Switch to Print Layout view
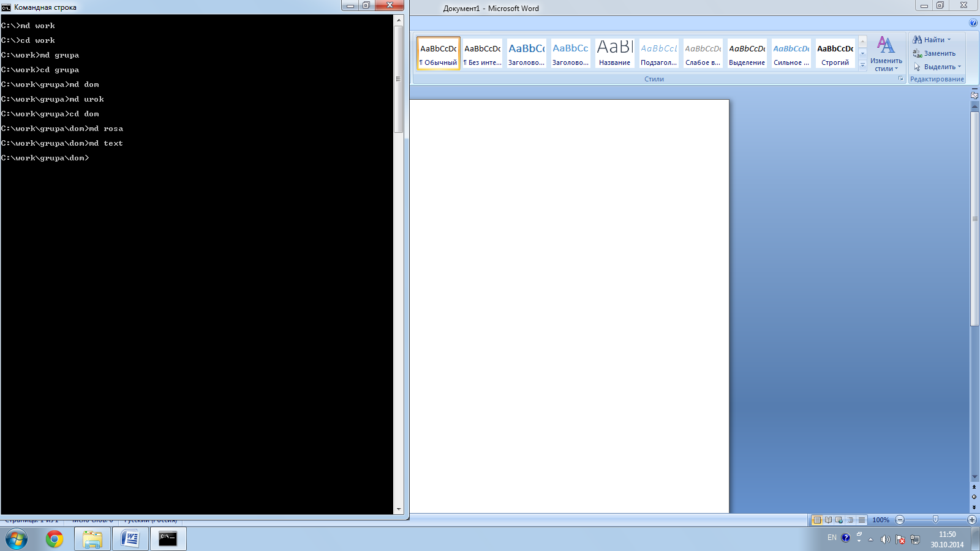 click(816, 520)
